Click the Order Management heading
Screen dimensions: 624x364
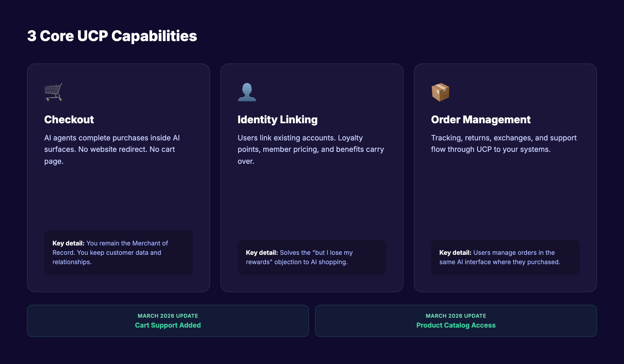(x=481, y=120)
